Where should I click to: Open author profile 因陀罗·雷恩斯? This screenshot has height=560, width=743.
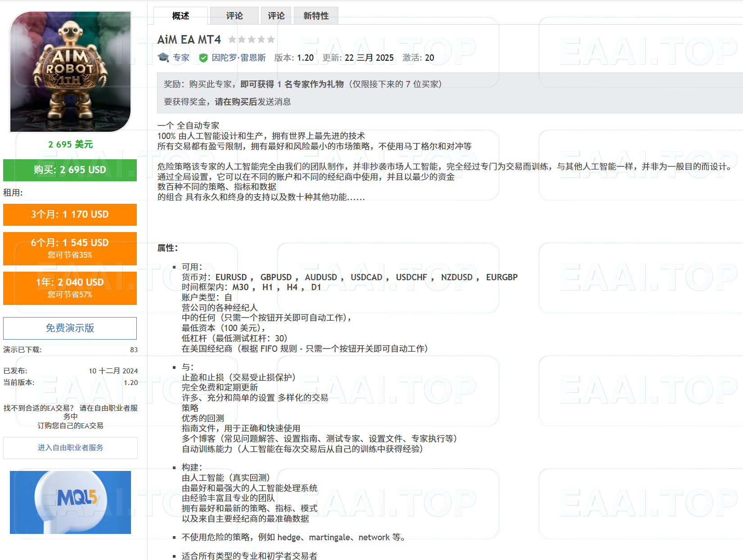pyautogui.click(x=239, y=58)
